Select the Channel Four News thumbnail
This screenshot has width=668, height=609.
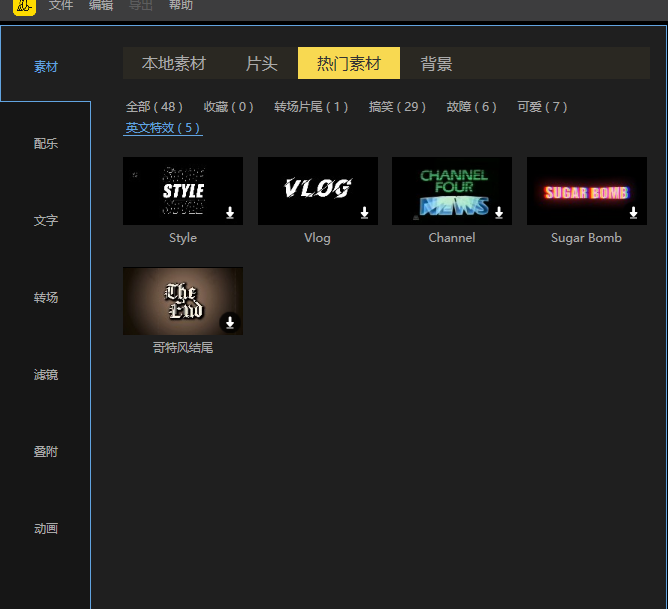452,190
